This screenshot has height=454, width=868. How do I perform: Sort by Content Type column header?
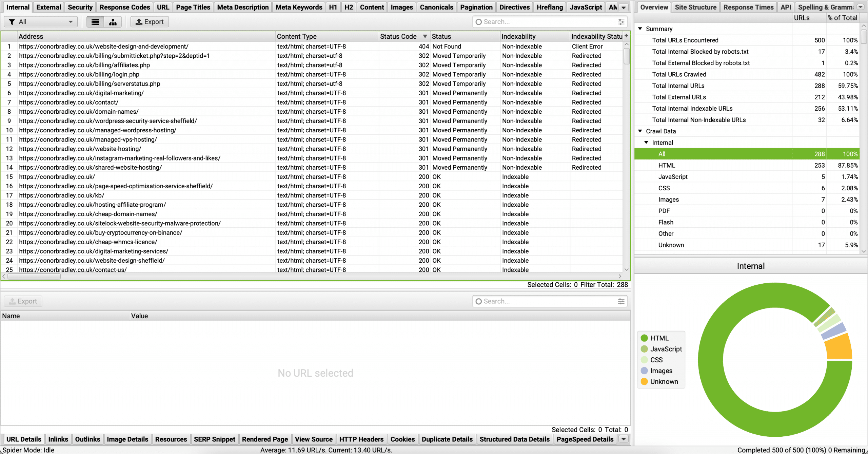click(x=327, y=36)
